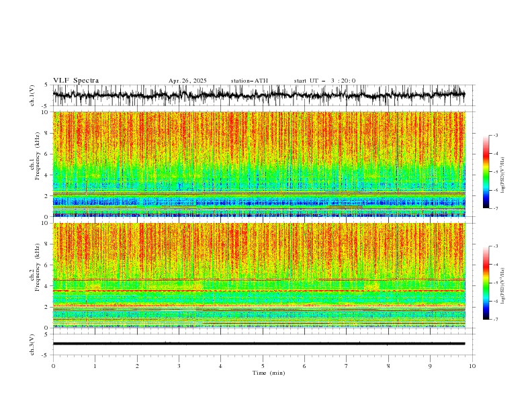Click the time axis tick label "2"
Viewport: 532px width, 411px height.
click(137, 366)
